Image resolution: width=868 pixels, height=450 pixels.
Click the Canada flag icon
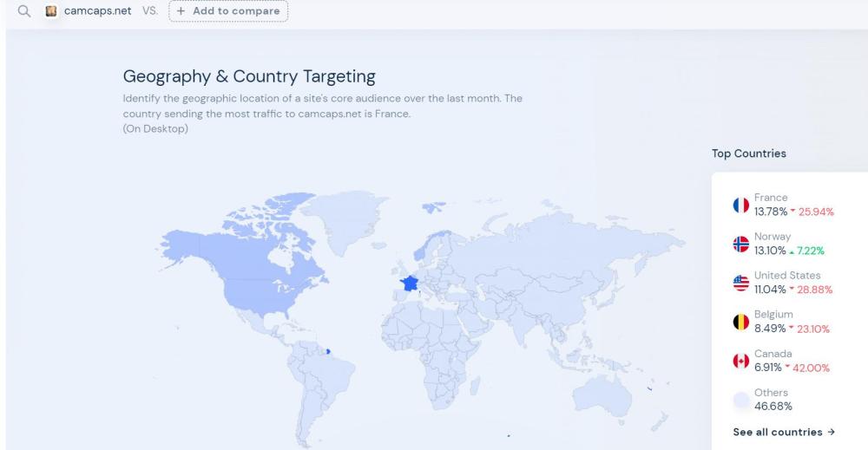740,361
